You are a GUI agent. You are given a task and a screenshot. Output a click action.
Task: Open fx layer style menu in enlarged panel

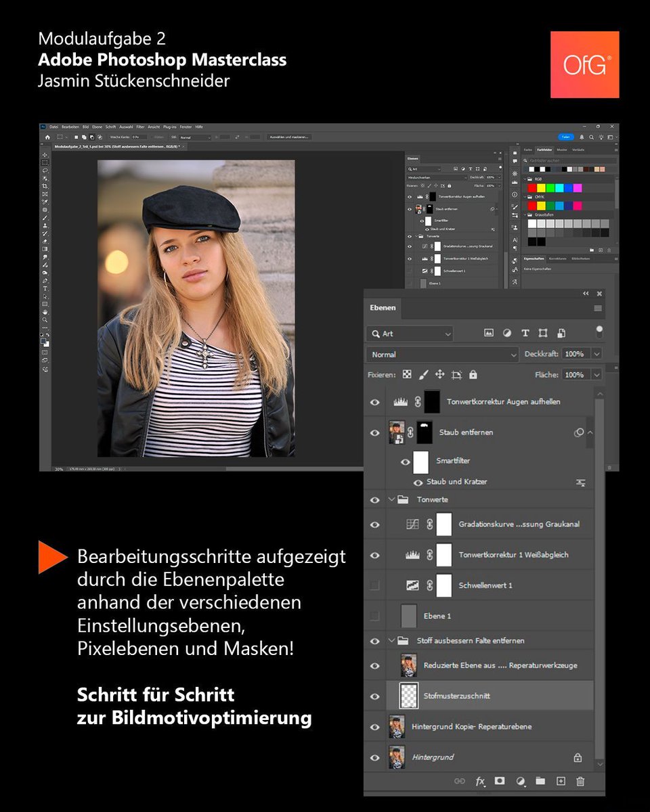coord(480,781)
